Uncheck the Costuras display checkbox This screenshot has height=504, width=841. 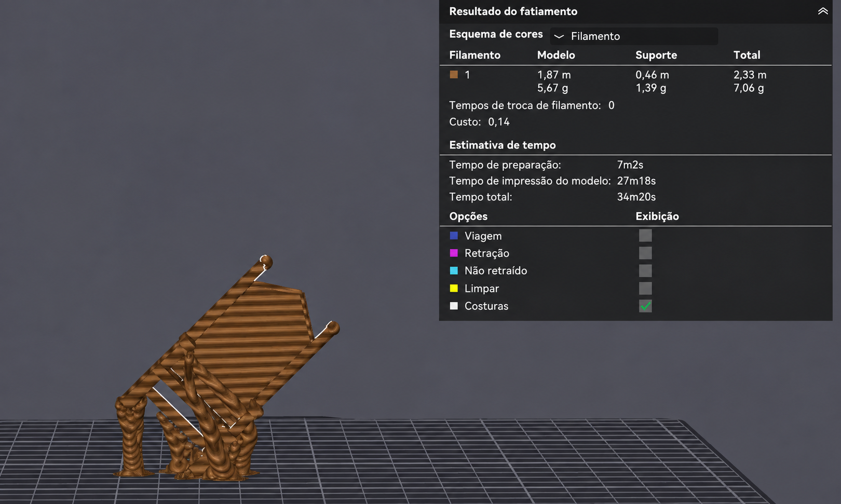pyautogui.click(x=645, y=306)
